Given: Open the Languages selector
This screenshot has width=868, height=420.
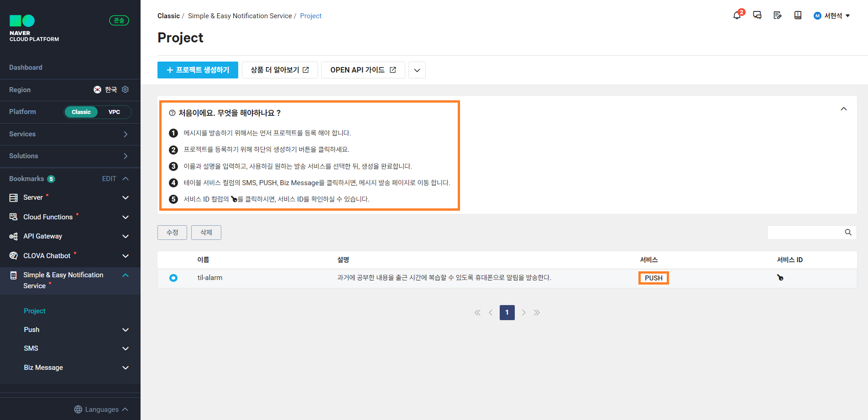Looking at the screenshot, I should point(101,410).
